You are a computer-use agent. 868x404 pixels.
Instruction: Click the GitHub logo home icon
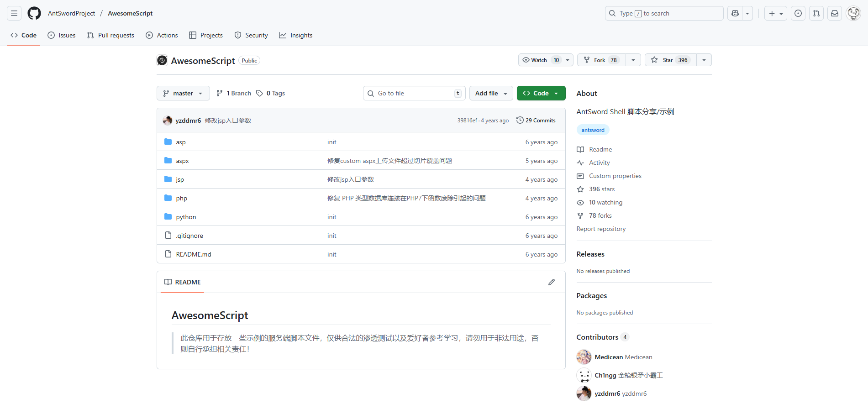pyautogui.click(x=34, y=13)
